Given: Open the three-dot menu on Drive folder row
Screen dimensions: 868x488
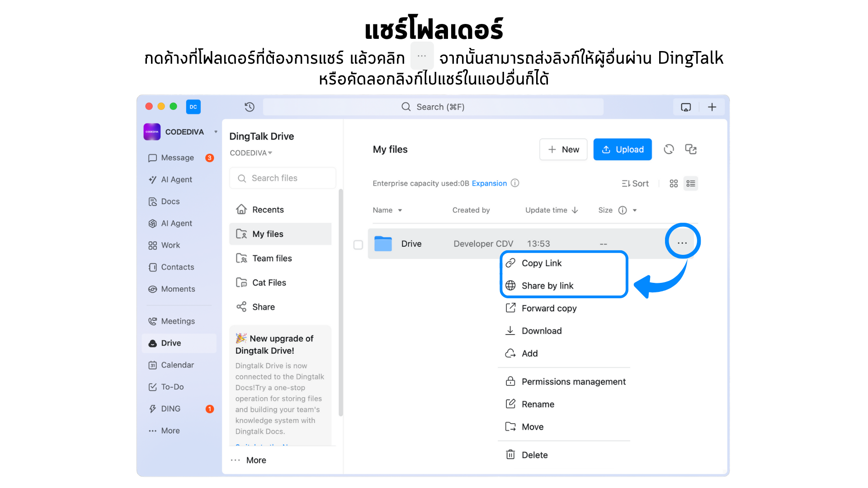Looking at the screenshot, I should click(682, 243).
